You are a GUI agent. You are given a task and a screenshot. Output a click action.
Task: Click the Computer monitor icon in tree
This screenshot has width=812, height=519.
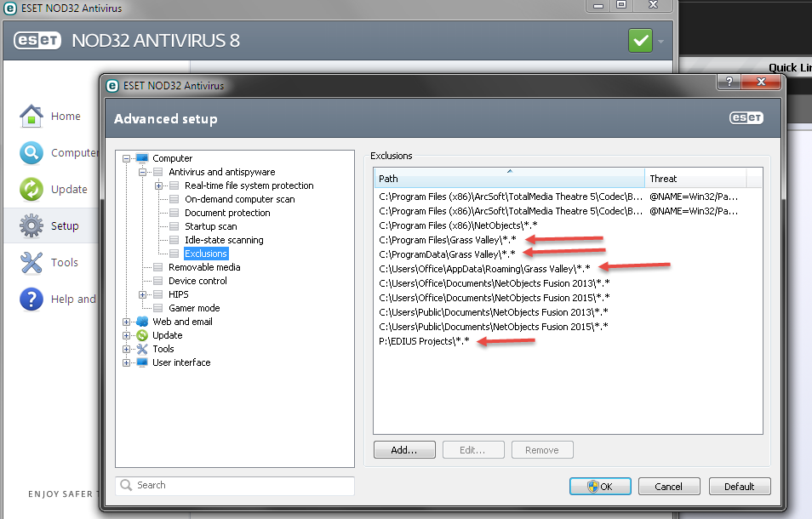tap(142, 157)
